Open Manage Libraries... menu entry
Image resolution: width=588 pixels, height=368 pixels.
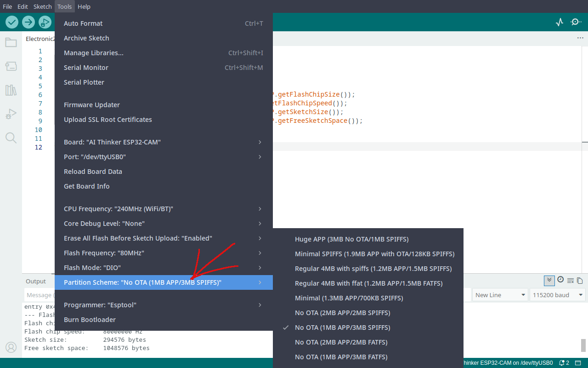(164, 53)
